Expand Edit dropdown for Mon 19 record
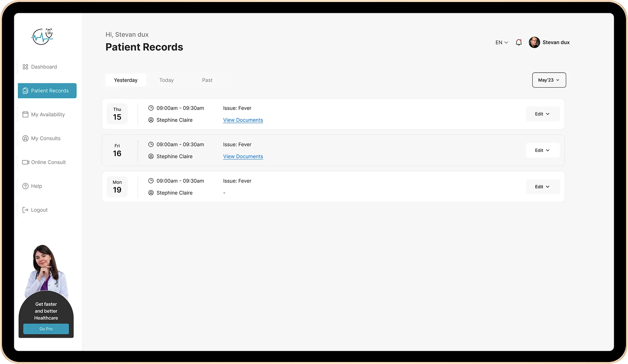This screenshot has width=628, height=364. coord(542,187)
